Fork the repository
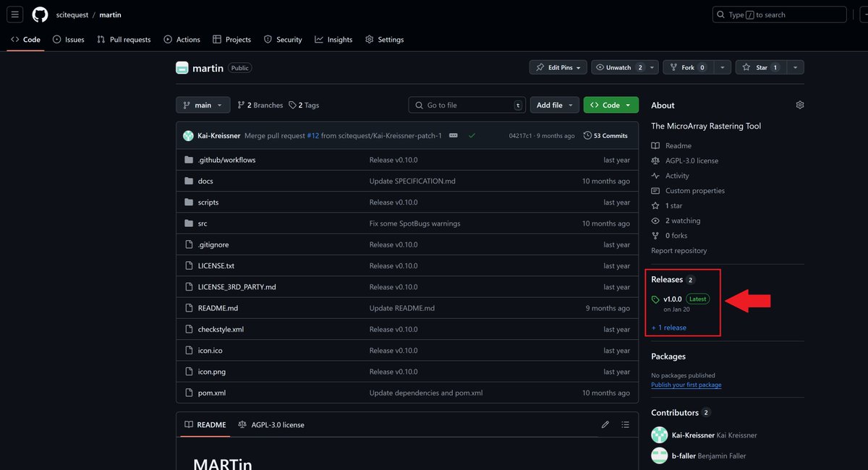Screen dimensions: 868x470 tap(689, 67)
